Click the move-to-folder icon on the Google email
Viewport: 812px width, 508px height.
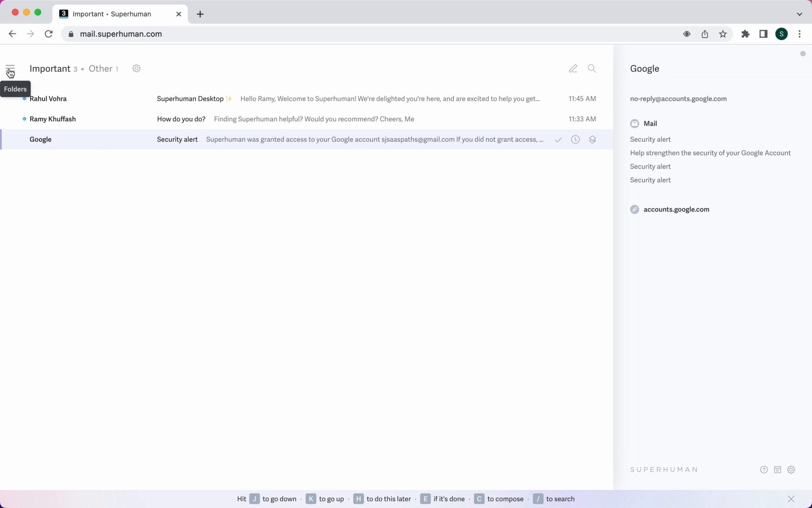point(592,139)
